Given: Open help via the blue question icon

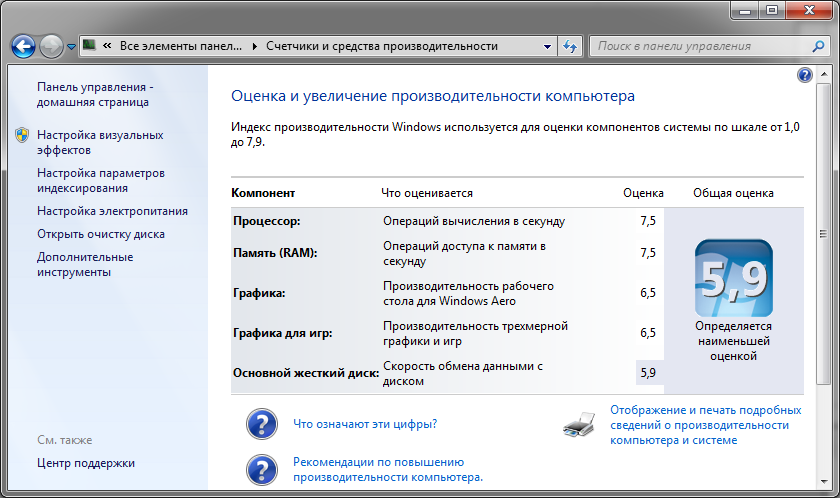Looking at the screenshot, I should click(x=805, y=75).
